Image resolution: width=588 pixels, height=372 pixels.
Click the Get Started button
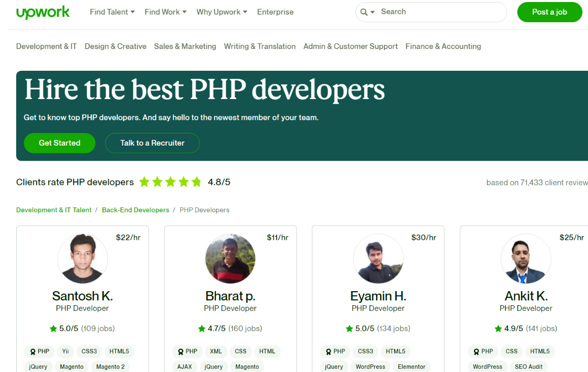60,143
